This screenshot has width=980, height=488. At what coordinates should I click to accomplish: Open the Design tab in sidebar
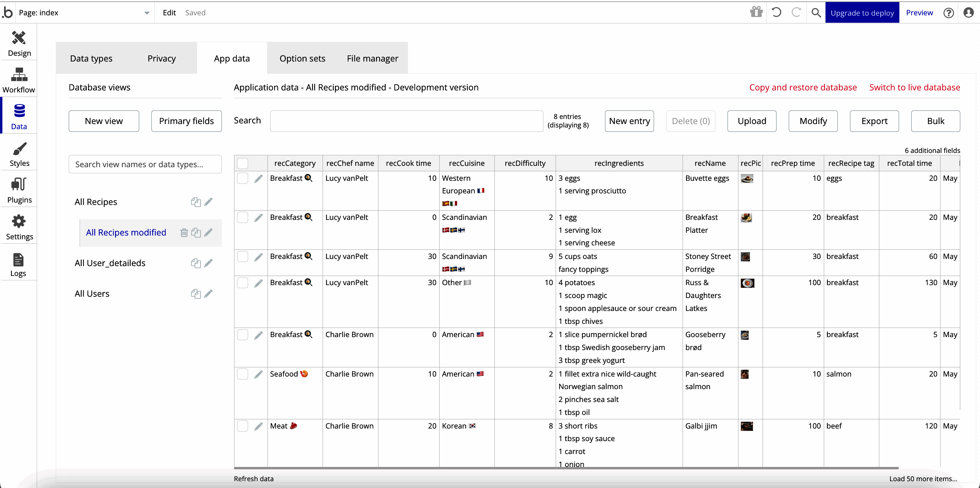(x=19, y=43)
